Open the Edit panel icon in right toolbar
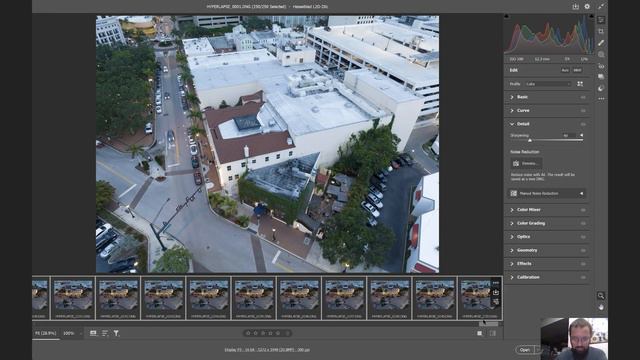640x360 pixels. 601,20
